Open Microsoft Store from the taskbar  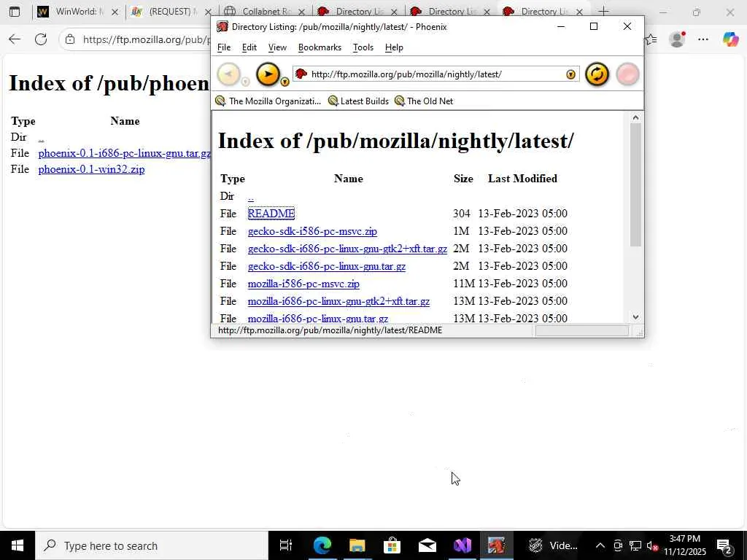coord(392,545)
